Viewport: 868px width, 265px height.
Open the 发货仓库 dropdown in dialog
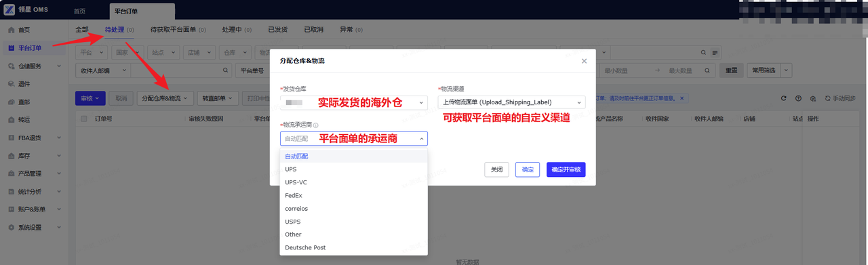(353, 102)
